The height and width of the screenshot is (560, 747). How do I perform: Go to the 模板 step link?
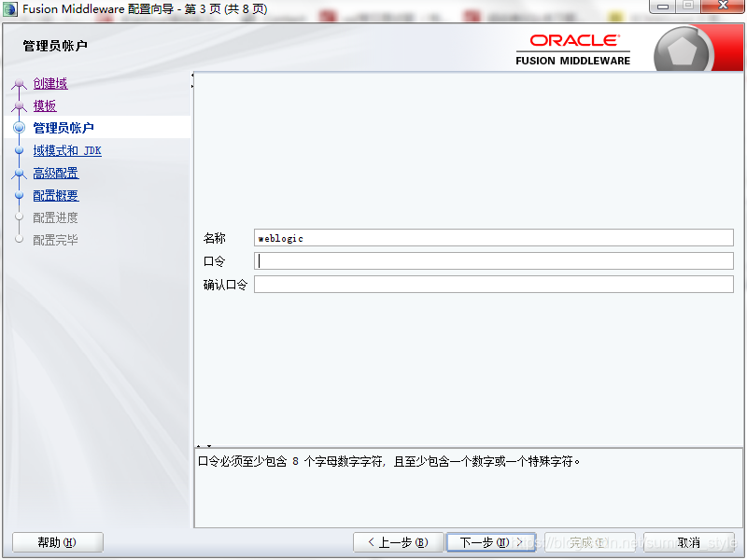(45, 105)
